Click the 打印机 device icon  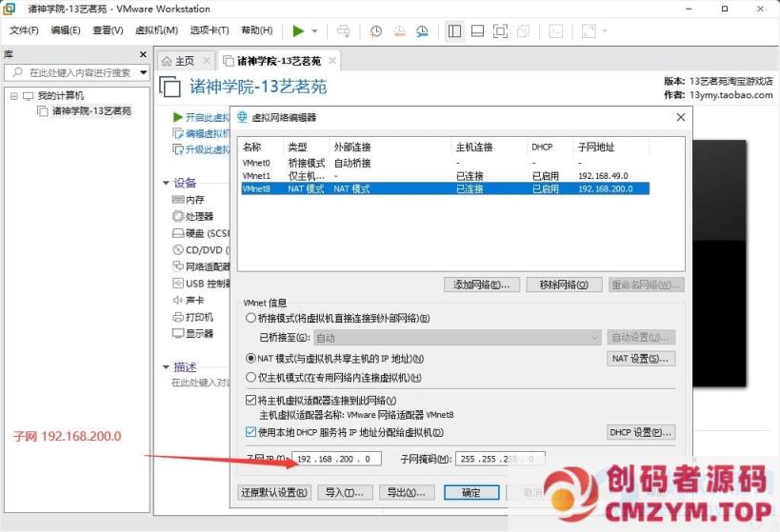click(x=178, y=317)
